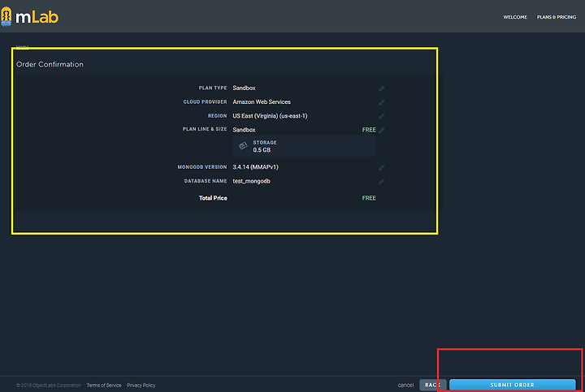This screenshot has height=392, width=585.
Task: Select the test_mongodb database name
Action: point(251,181)
